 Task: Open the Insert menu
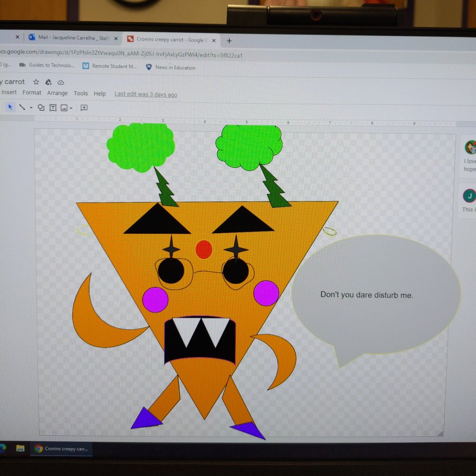(x=9, y=92)
